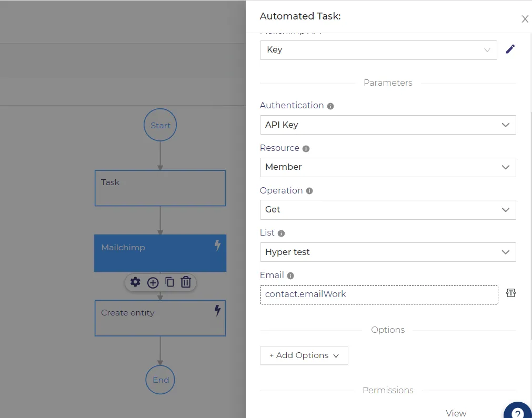Screen dimensions: 532x418
Task: Open the help question mark bubble
Action: click(x=517, y=410)
